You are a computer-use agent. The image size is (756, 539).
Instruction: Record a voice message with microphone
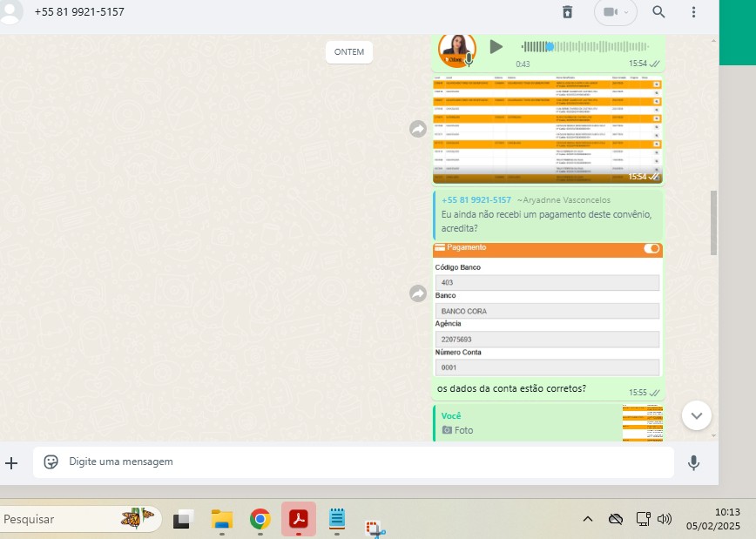[693, 463]
